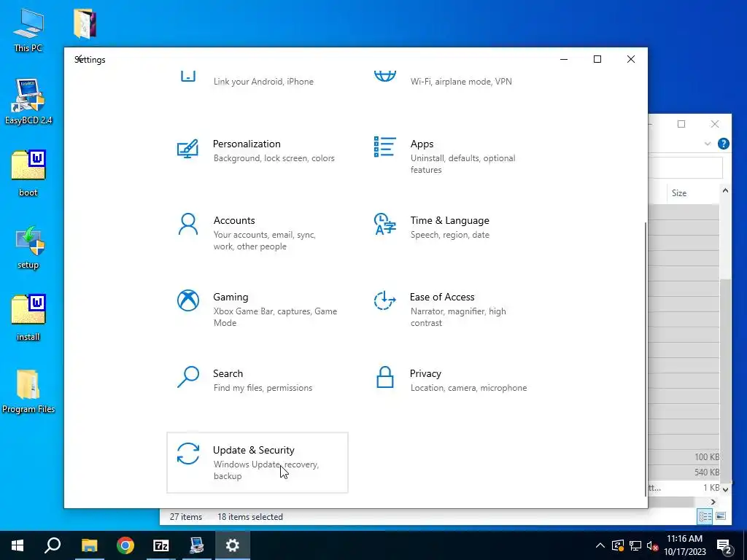Open Explorer window help icon
747x560 pixels.
[x=723, y=144]
